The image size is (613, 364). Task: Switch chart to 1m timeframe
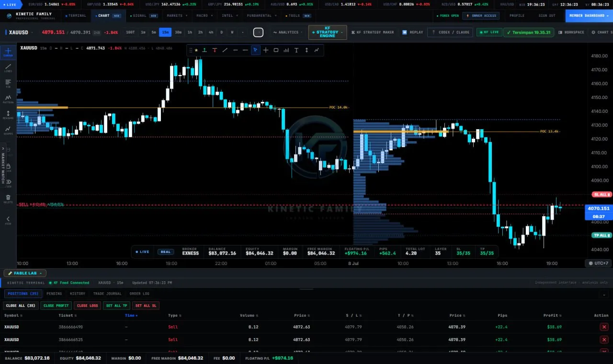click(x=143, y=33)
